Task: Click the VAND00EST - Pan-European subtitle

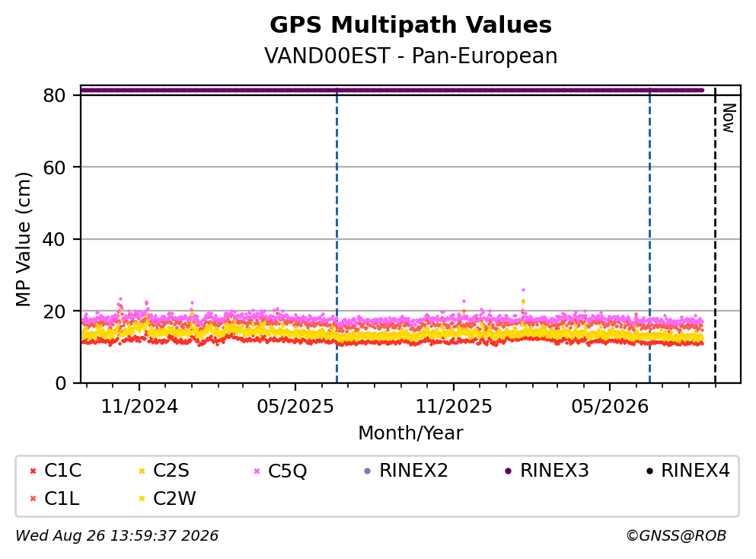Action: tap(411, 56)
